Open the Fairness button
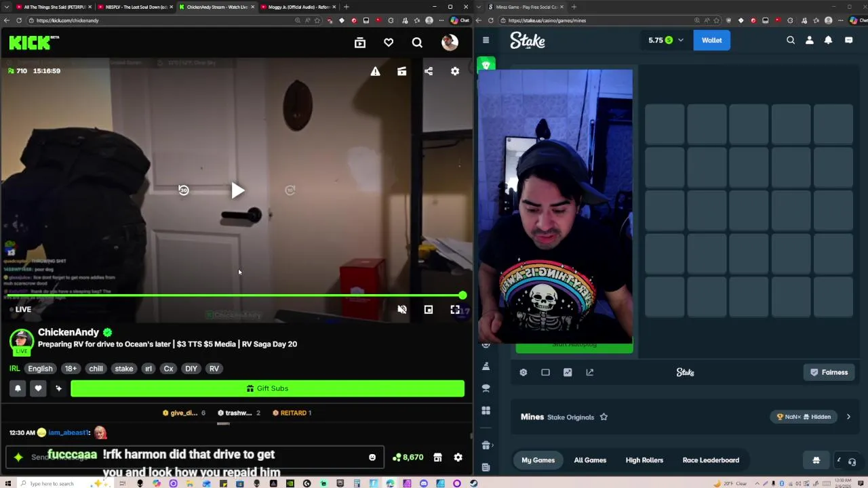Image resolution: width=868 pixels, height=488 pixels. [829, 372]
